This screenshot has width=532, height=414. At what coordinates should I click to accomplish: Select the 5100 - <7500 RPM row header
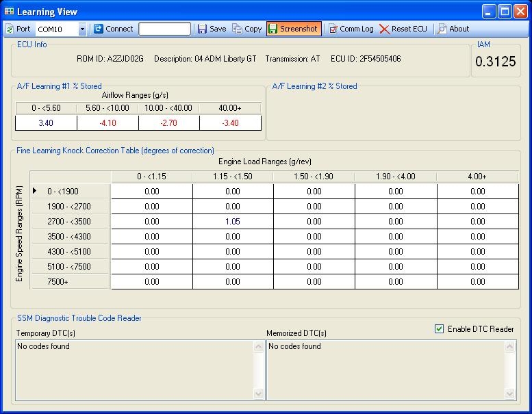[71, 266]
